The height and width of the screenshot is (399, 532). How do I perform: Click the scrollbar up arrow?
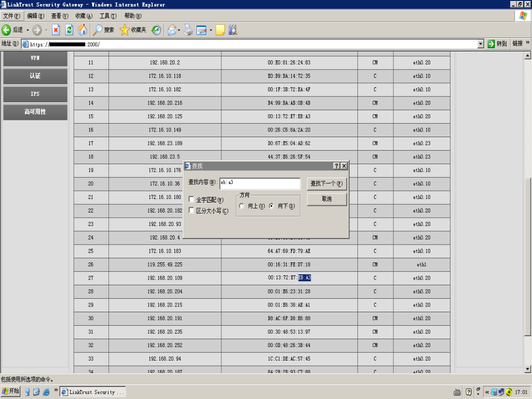pos(527,55)
